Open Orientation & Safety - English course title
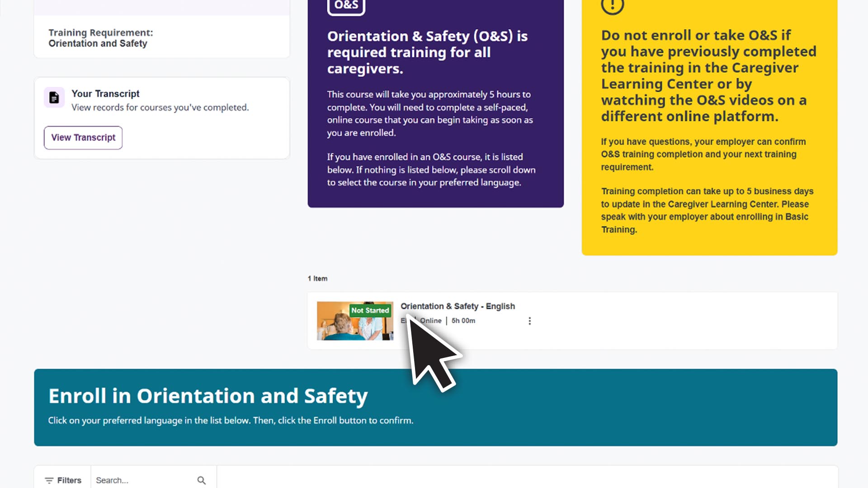The height and width of the screenshot is (488, 868). (x=458, y=306)
